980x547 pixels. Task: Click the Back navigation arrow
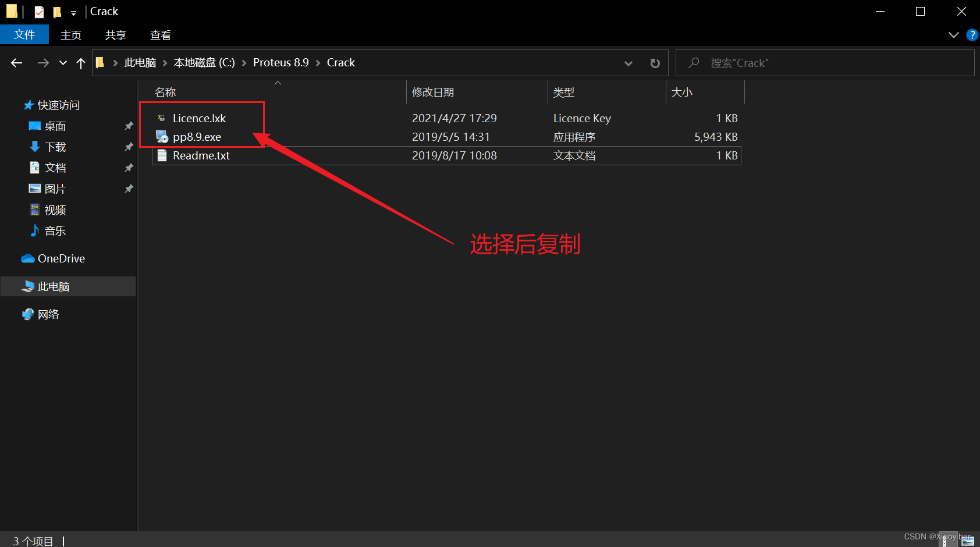(x=17, y=63)
